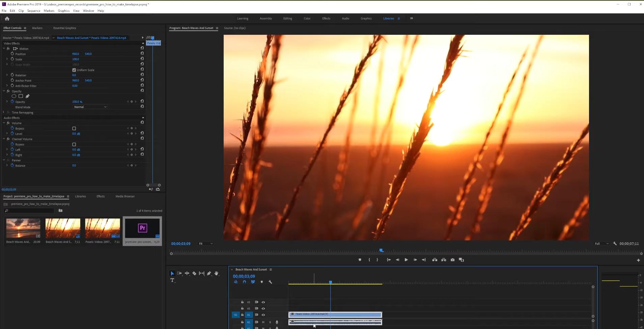Image resolution: width=644 pixels, height=329 pixels.
Task: Switch to Color workspace
Action: coord(307,19)
